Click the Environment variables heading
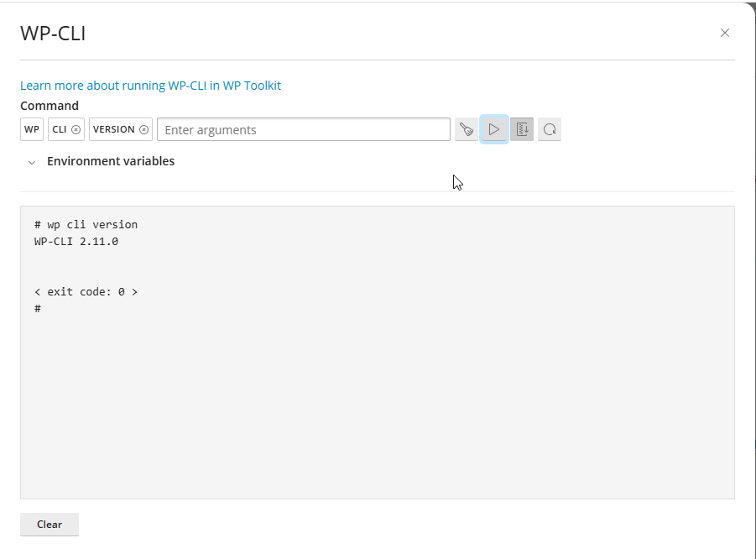Screen dimensions: 756x559 pyautogui.click(x=111, y=161)
